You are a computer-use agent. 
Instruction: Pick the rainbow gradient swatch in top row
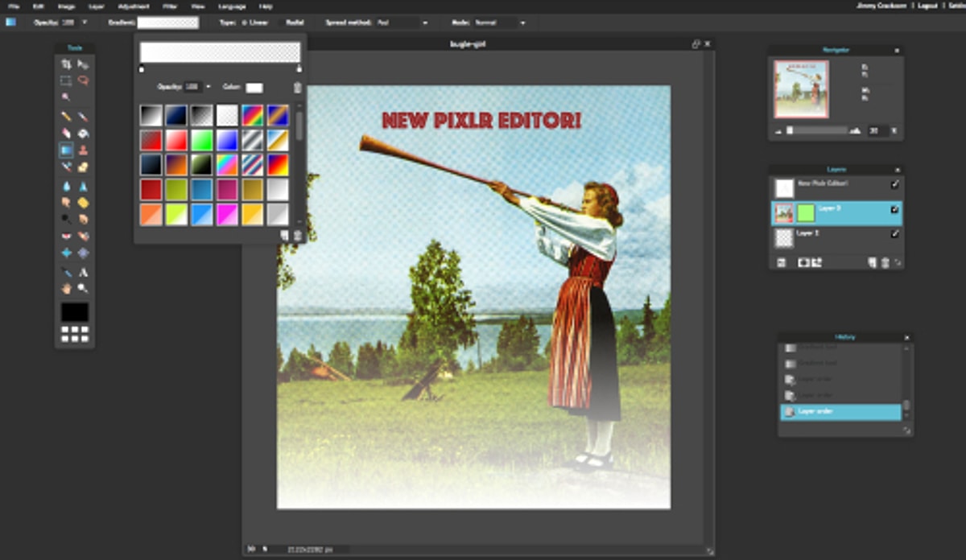[x=253, y=115]
